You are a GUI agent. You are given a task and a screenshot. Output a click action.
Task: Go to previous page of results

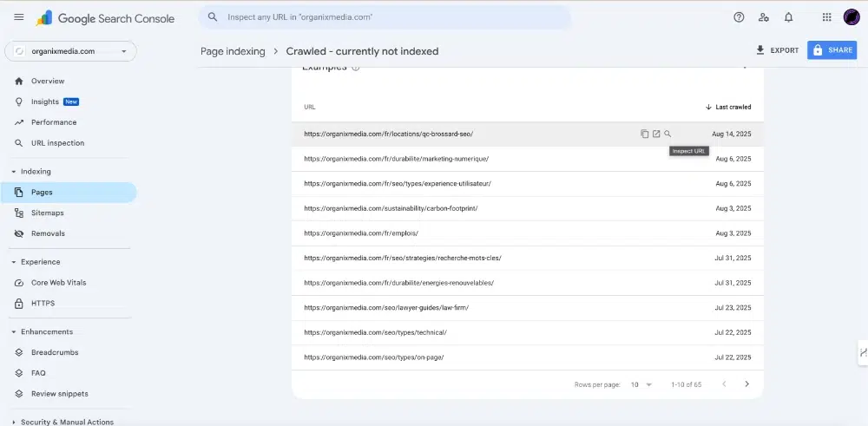point(724,384)
